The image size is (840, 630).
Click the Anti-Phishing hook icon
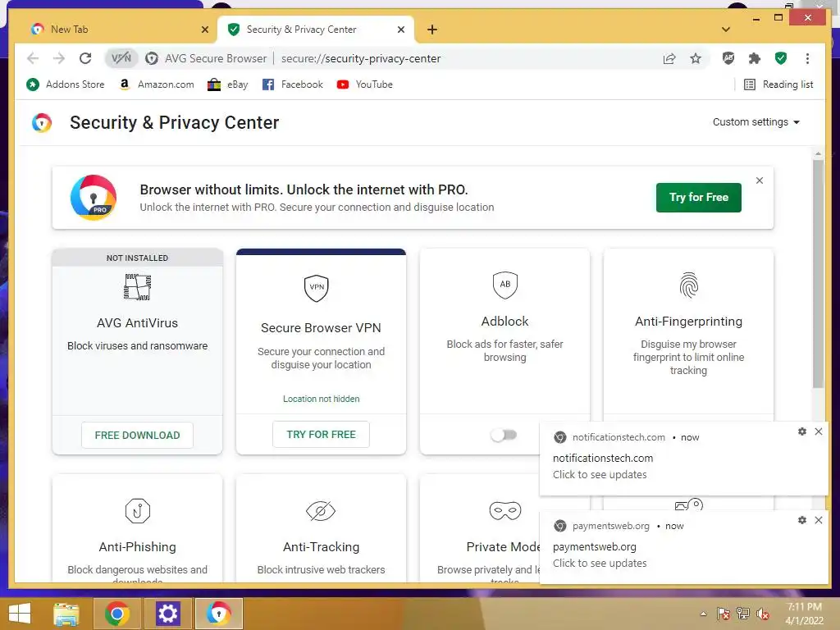(137, 510)
